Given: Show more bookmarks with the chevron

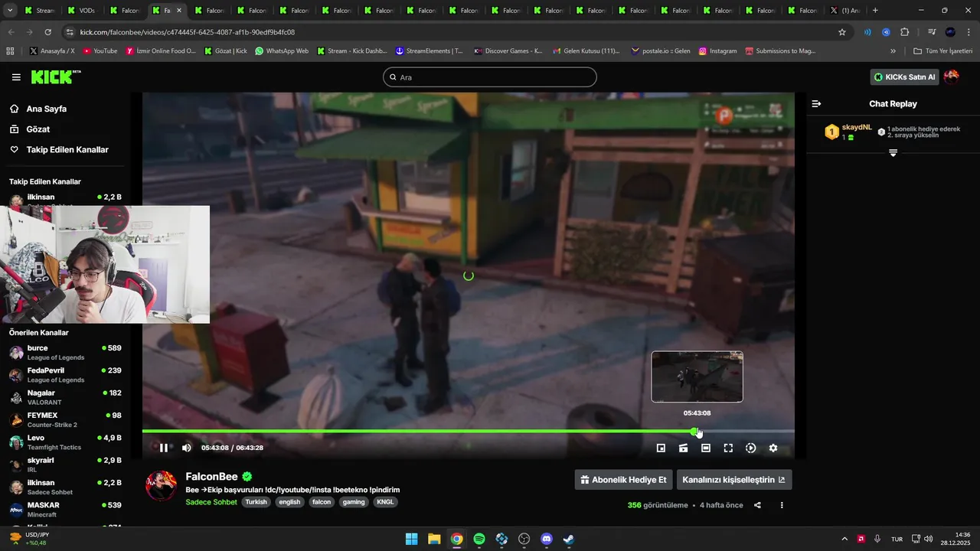Looking at the screenshot, I should click(x=893, y=51).
